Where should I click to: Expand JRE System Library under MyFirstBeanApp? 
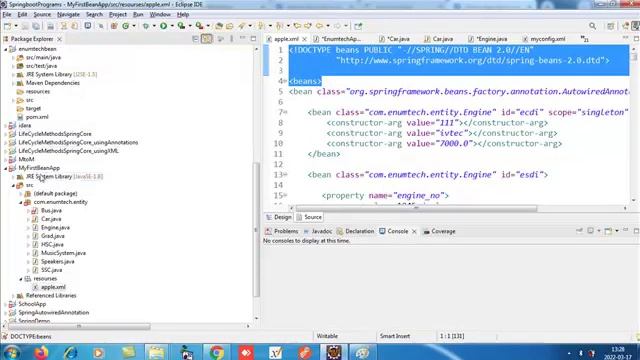click(x=13, y=177)
